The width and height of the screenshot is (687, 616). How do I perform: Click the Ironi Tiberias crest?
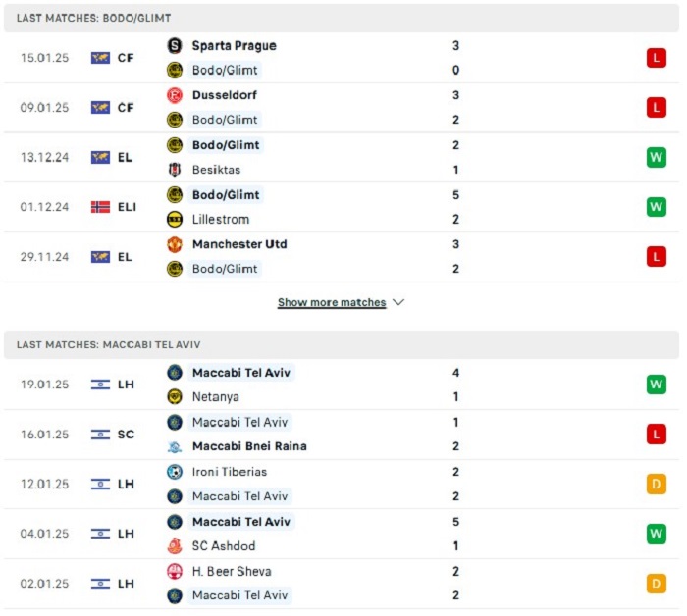point(175,472)
